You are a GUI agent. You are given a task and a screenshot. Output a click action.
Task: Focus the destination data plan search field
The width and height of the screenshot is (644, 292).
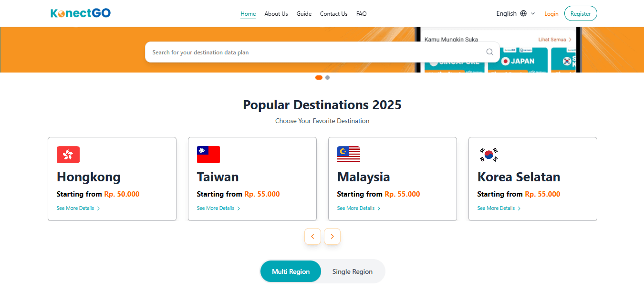coord(315,52)
